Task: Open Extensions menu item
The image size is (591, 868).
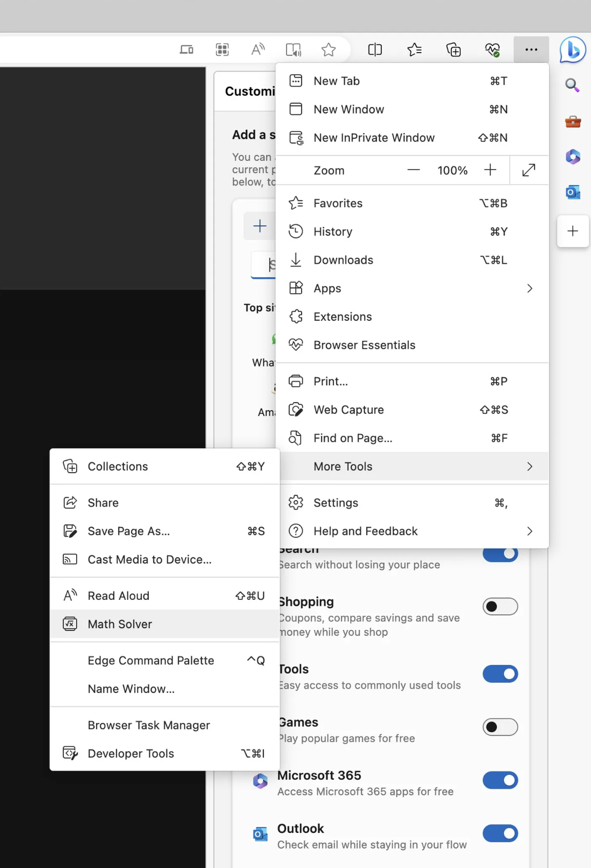Action: [x=412, y=317]
